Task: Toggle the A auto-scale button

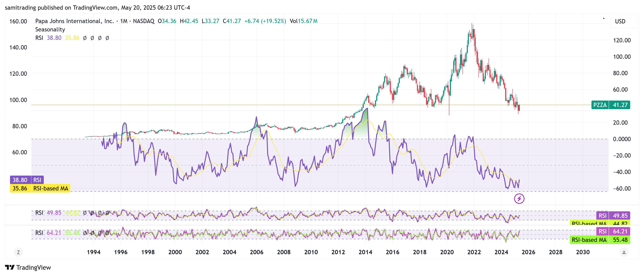Action: [624, 252]
